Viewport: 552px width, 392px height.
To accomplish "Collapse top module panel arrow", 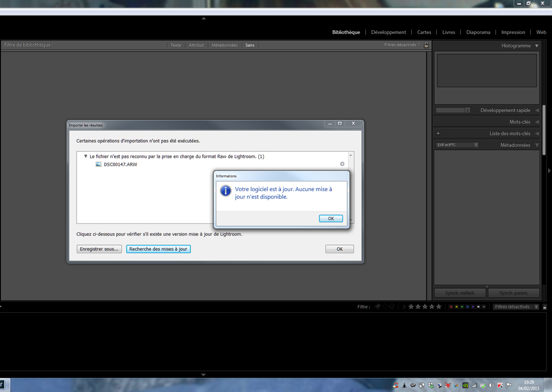I will (x=203, y=18).
